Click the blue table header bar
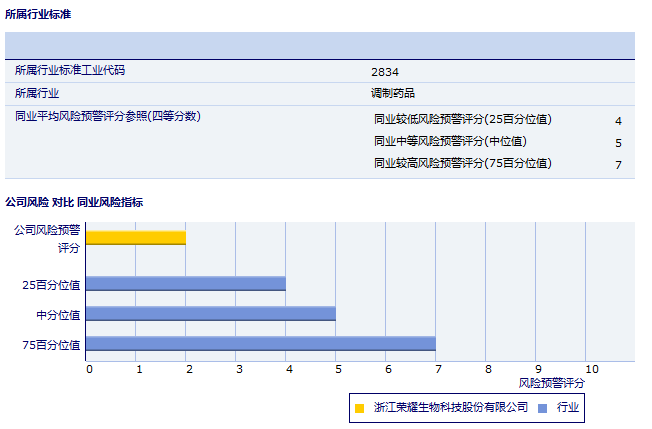 pos(320,46)
